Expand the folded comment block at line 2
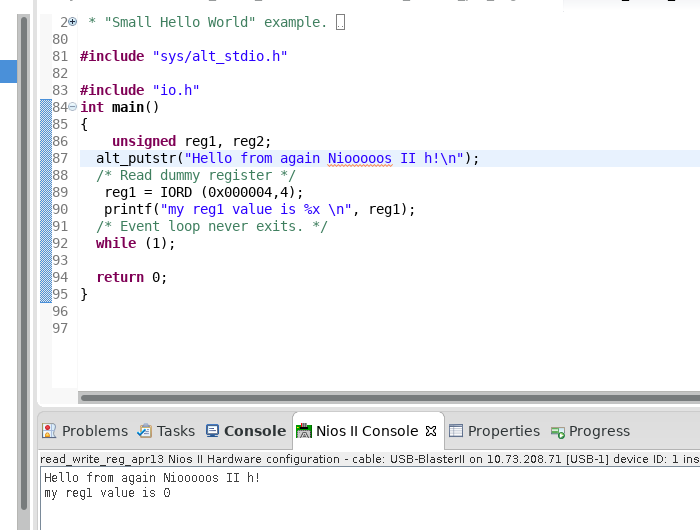Screen dimensions: 700x530 [x=72, y=22]
